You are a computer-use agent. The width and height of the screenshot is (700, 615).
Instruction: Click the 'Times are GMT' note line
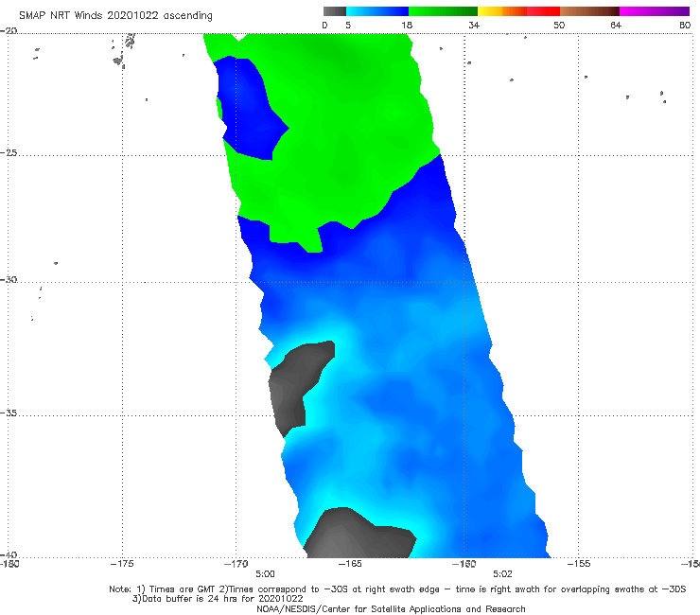[397, 589]
